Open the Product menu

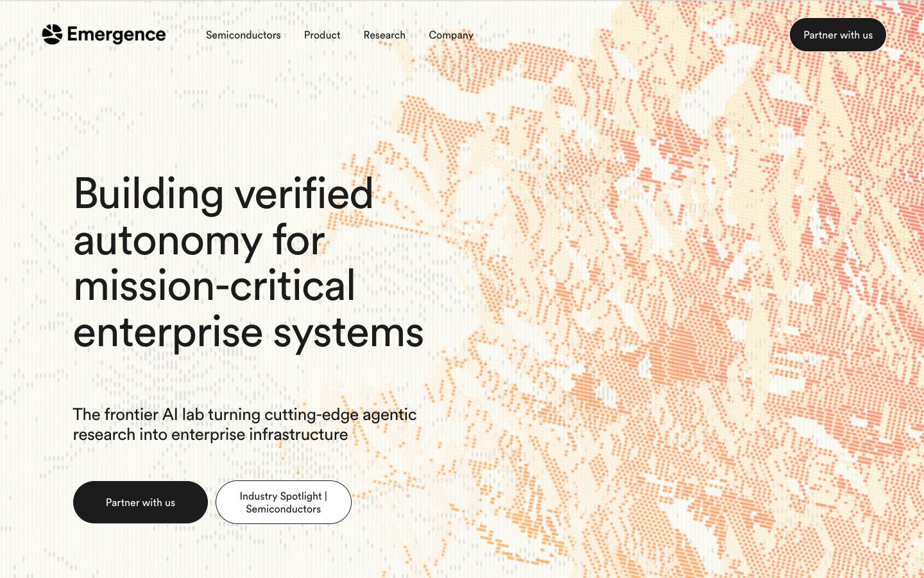tap(322, 35)
